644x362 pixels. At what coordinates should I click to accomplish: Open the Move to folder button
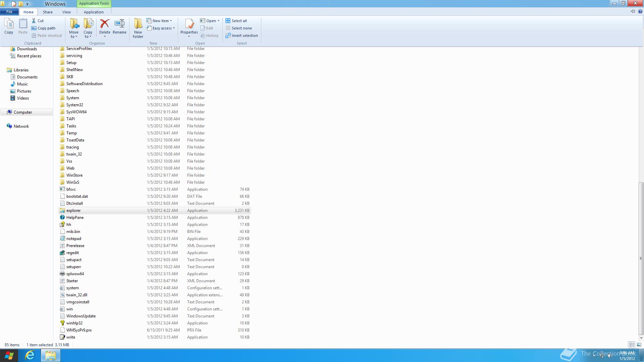pos(74,28)
